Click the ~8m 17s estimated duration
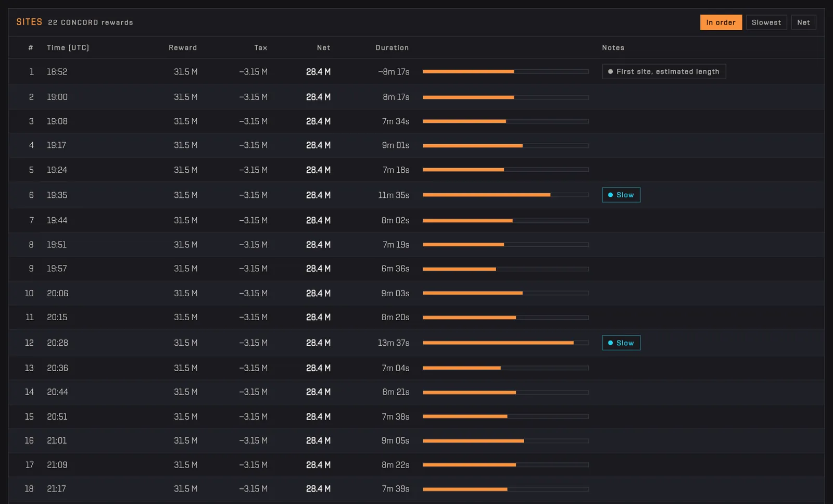Viewport: 833px width, 504px height. coord(394,72)
